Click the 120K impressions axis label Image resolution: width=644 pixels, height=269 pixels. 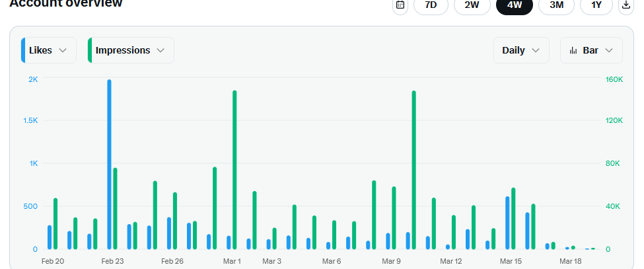click(614, 120)
